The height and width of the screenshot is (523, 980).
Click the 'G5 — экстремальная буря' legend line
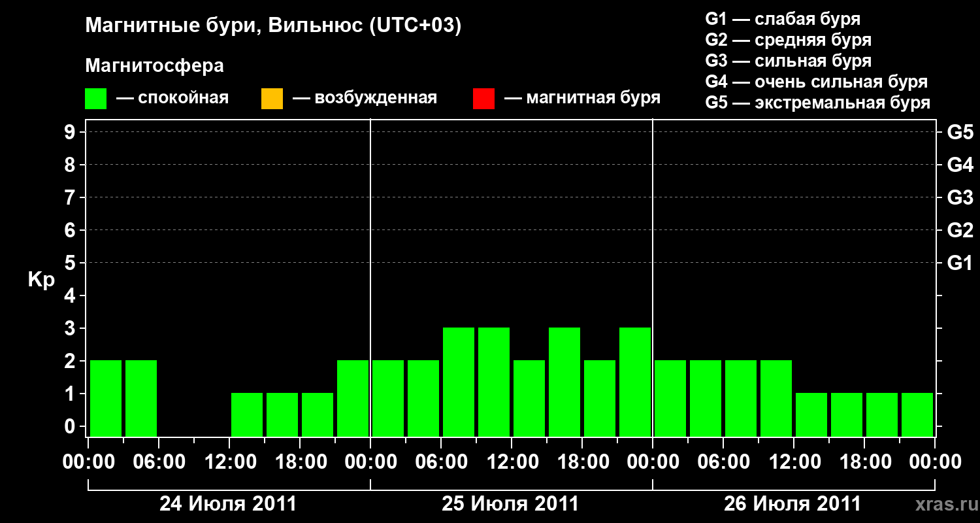click(x=817, y=103)
